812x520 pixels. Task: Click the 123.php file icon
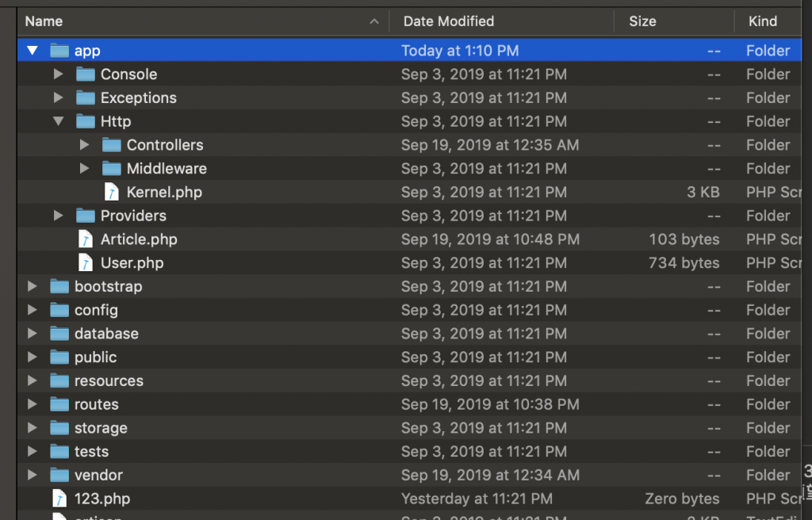(x=59, y=499)
